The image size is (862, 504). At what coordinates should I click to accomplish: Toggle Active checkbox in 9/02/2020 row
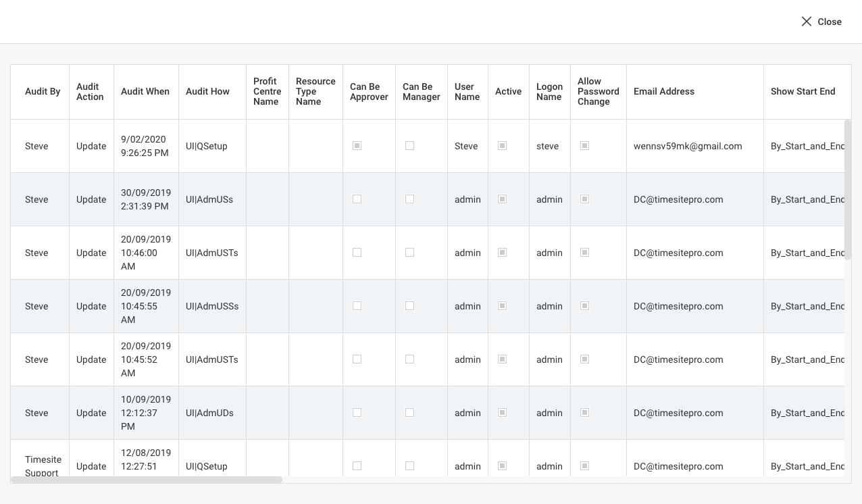502,146
